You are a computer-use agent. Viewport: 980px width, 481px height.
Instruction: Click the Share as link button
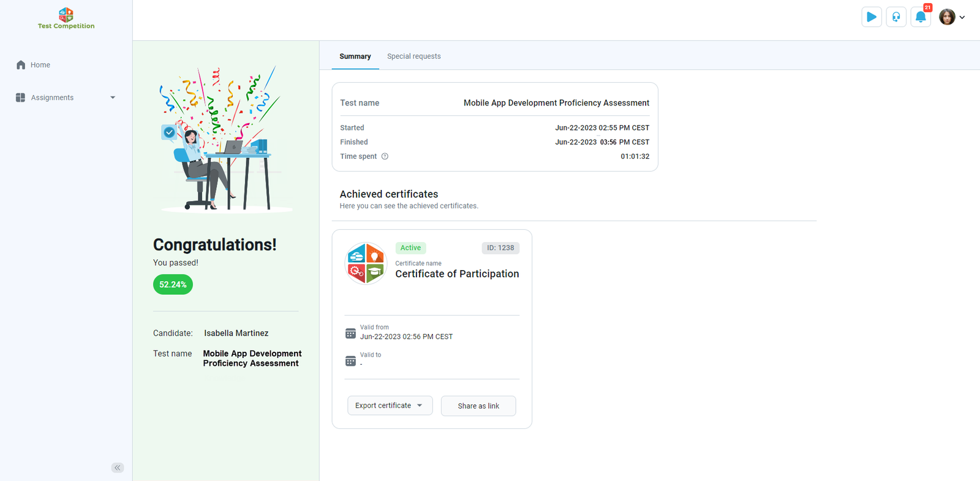pyautogui.click(x=478, y=406)
